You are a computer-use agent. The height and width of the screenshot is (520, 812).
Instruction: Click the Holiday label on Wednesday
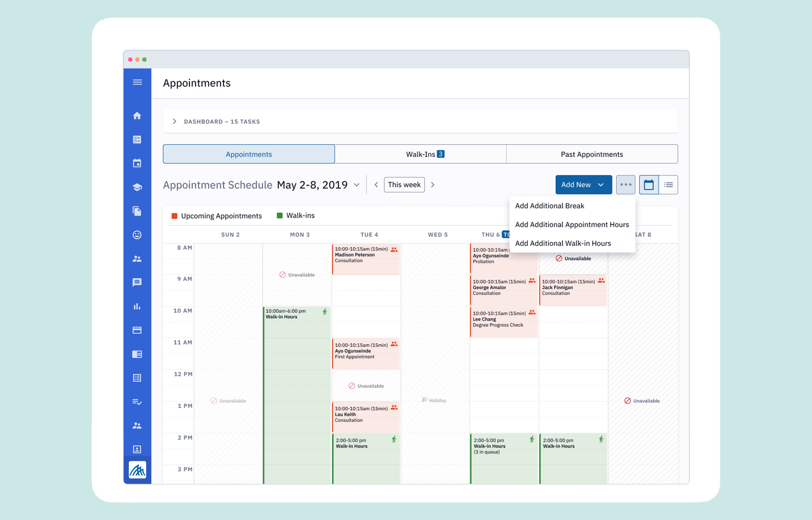pyautogui.click(x=434, y=400)
